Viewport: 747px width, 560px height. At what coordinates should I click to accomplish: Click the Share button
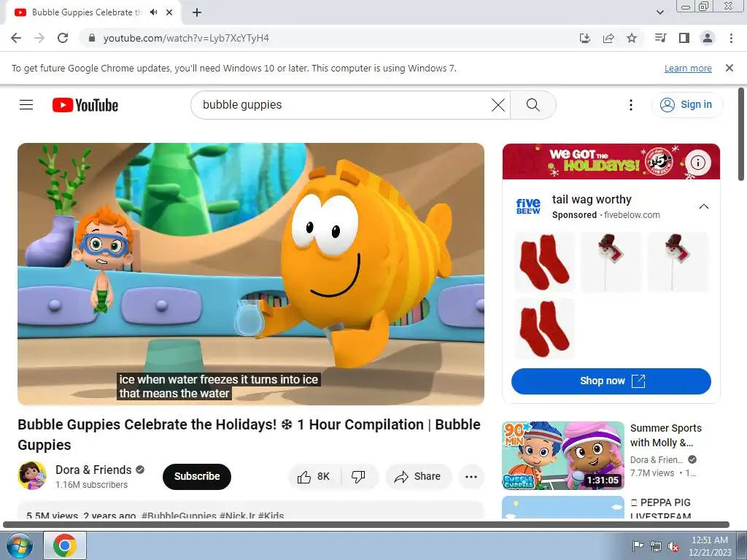[418, 477]
